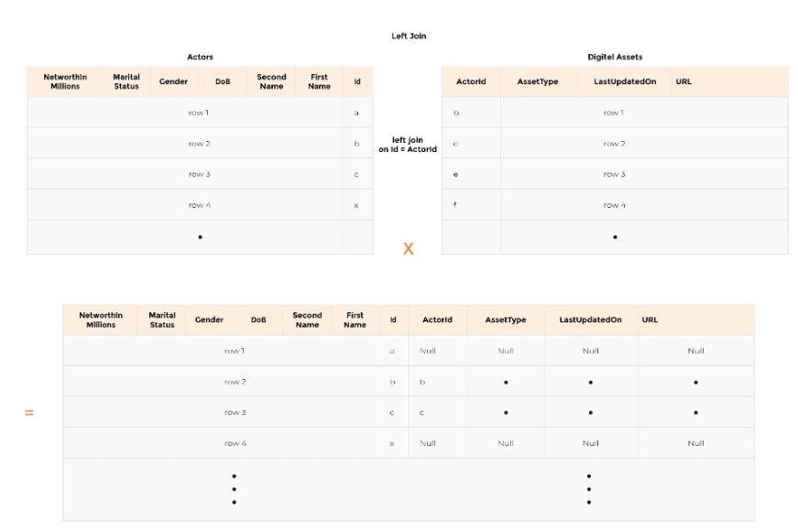Click 'row 3' cell in result table

pyautogui.click(x=235, y=412)
